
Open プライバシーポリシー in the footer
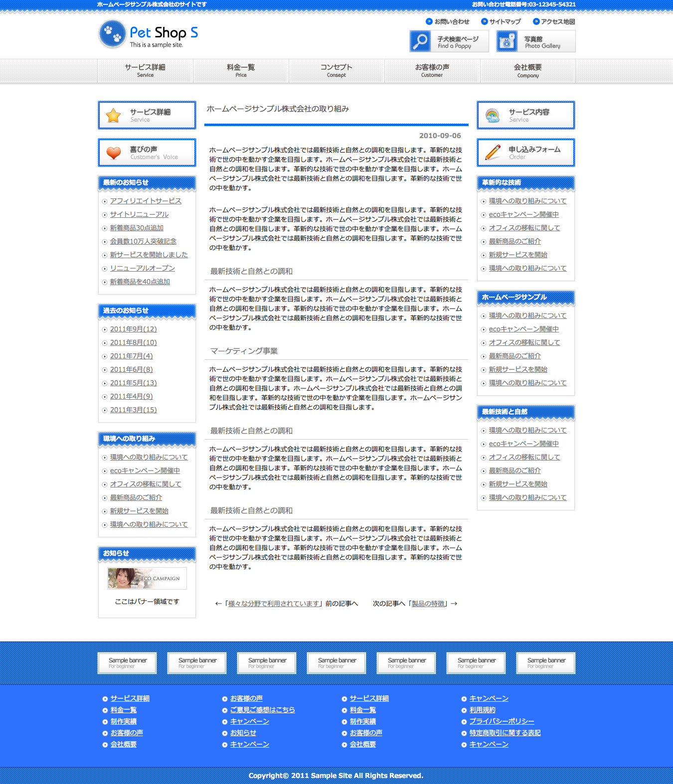(502, 721)
